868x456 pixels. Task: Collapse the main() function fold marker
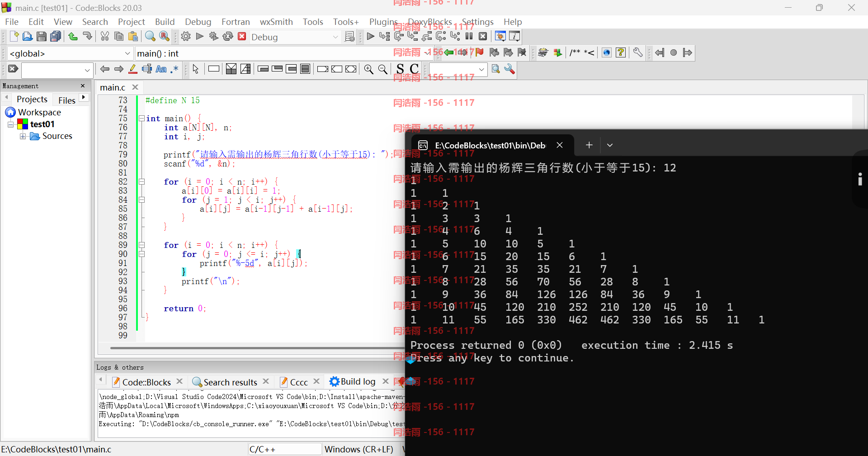coord(142,119)
